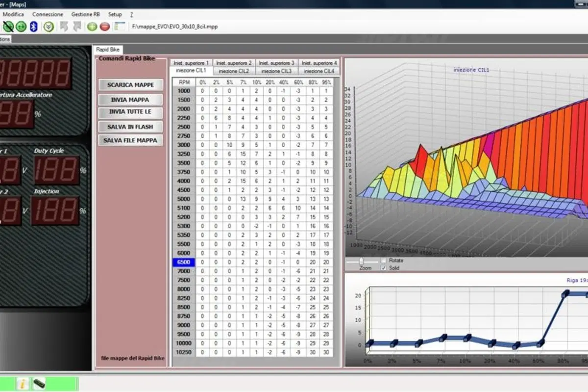Enable the Rotate checkbox
Image resolution: width=588 pixels, height=392 pixels.
pos(384,261)
